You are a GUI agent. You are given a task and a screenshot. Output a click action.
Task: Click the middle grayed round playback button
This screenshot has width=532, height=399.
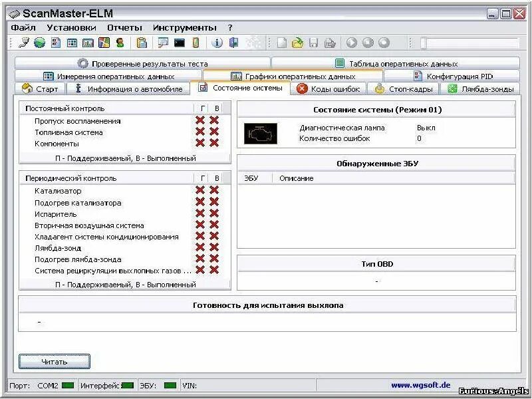[368, 43]
